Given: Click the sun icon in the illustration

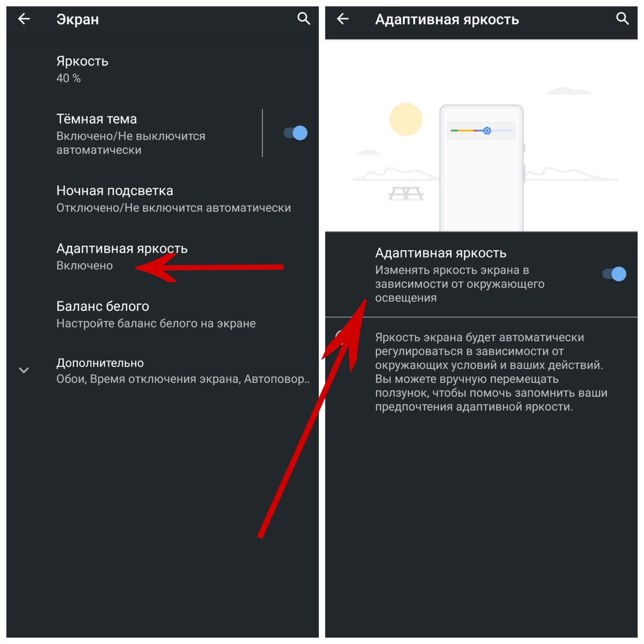Looking at the screenshot, I should pos(406,119).
